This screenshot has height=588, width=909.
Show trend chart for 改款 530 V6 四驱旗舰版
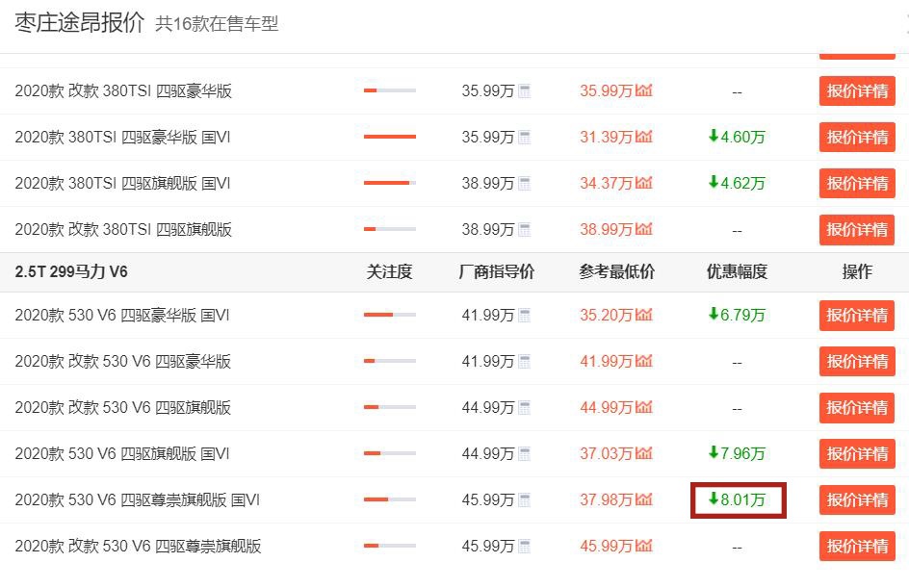pyautogui.click(x=643, y=407)
